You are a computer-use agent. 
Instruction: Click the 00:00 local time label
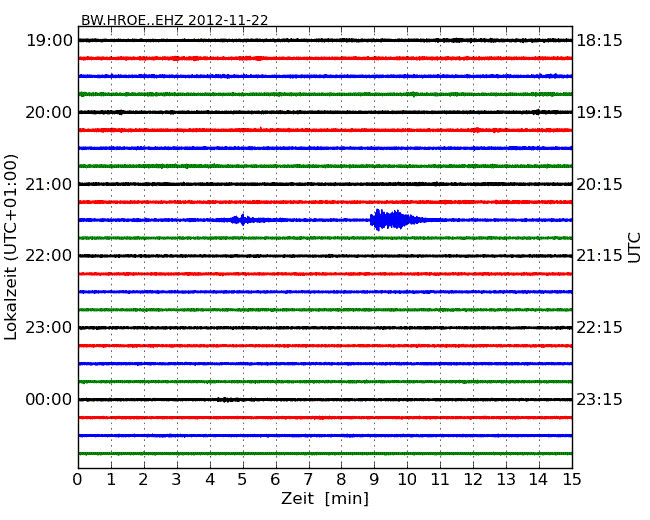click(x=49, y=399)
